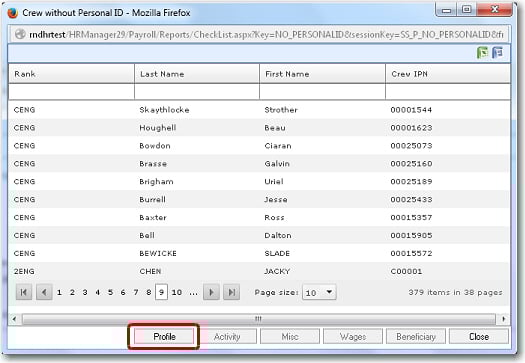Click the Rank filter field

coord(71,91)
